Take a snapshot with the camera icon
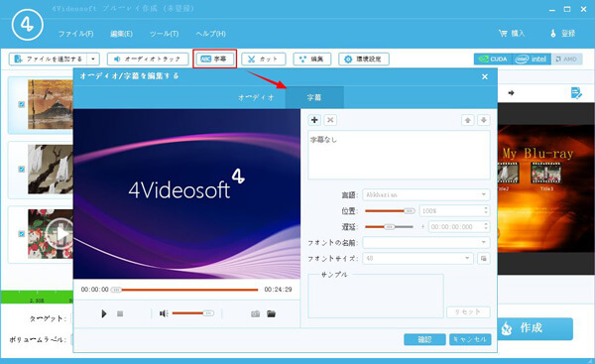This screenshot has height=364, width=595. click(x=256, y=313)
